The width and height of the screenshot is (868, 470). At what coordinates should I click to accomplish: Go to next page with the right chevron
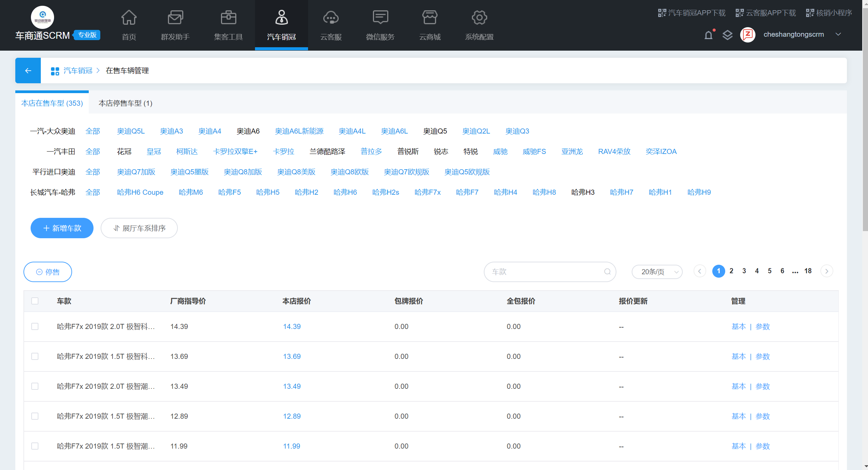coord(827,271)
